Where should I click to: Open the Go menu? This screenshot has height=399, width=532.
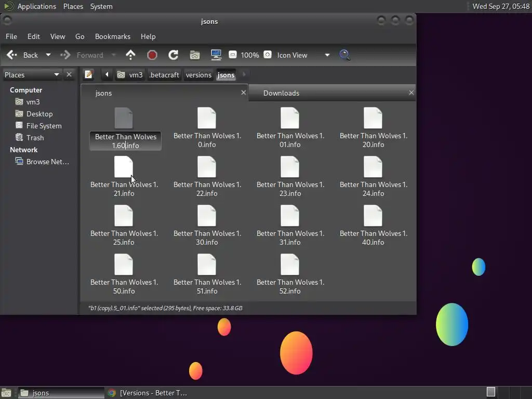click(x=79, y=36)
